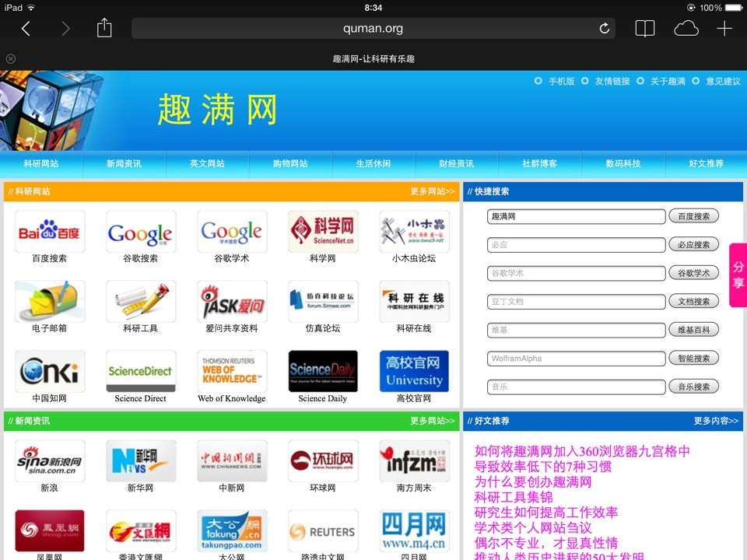Image resolution: width=747 pixels, height=560 pixels.
Task: Focus the 趣满网 Baidu search field
Action: coord(576,216)
